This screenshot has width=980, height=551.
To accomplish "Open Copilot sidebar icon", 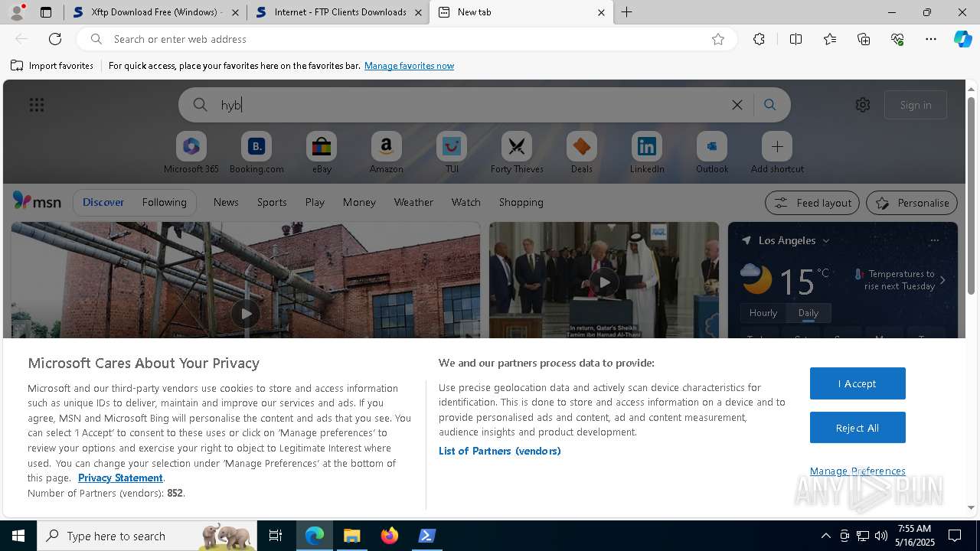I will pos(962,39).
